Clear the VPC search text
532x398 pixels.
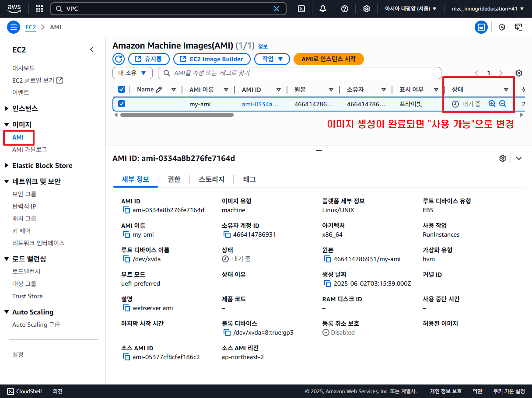(x=276, y=9)
